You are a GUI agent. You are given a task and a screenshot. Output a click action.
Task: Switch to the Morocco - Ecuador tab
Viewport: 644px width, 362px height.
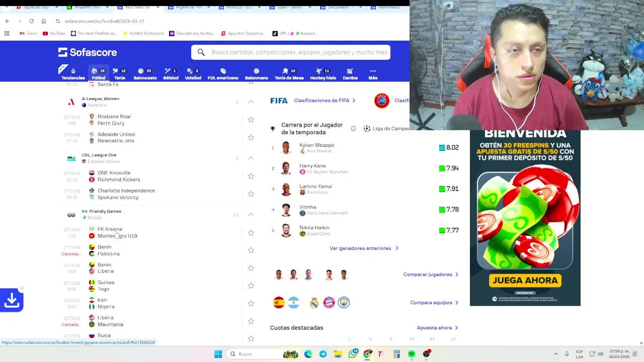pyautogui.click(x=239, y=8)
